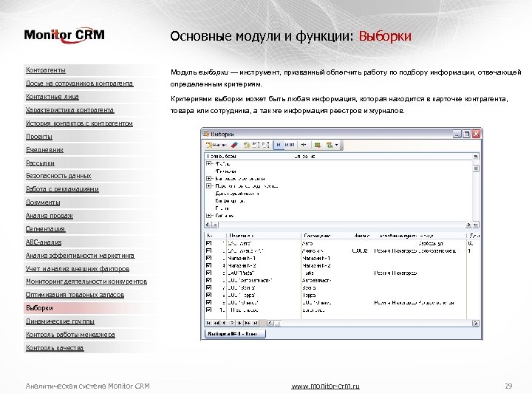
Task: Expand the tree node beginning with 'Пере'
Action: (x=209, y=186)
